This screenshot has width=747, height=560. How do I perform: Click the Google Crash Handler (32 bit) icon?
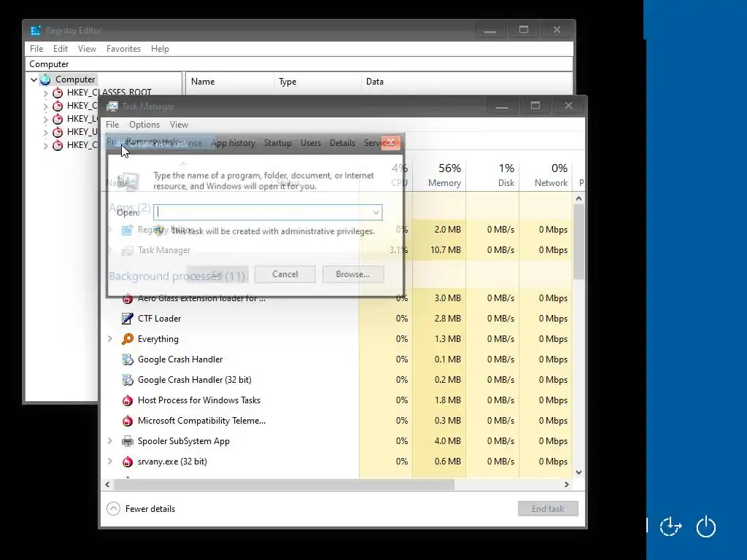(x=127, y=380)
